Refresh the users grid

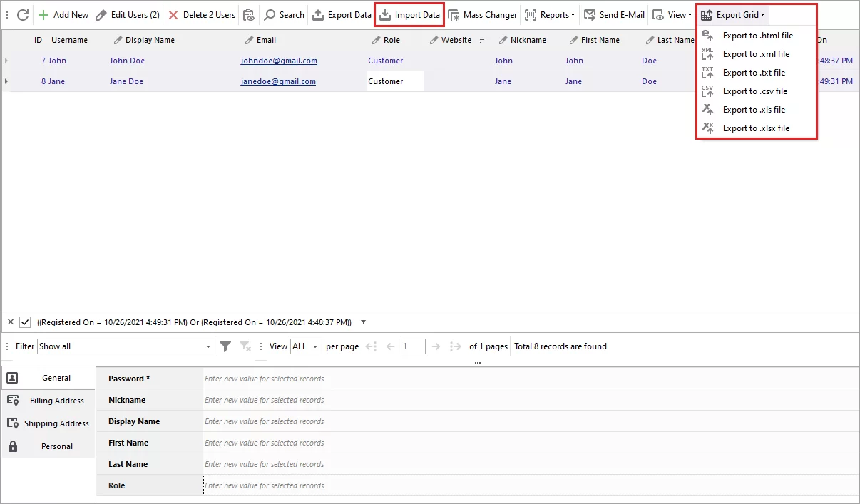click(x=22, y=14)
